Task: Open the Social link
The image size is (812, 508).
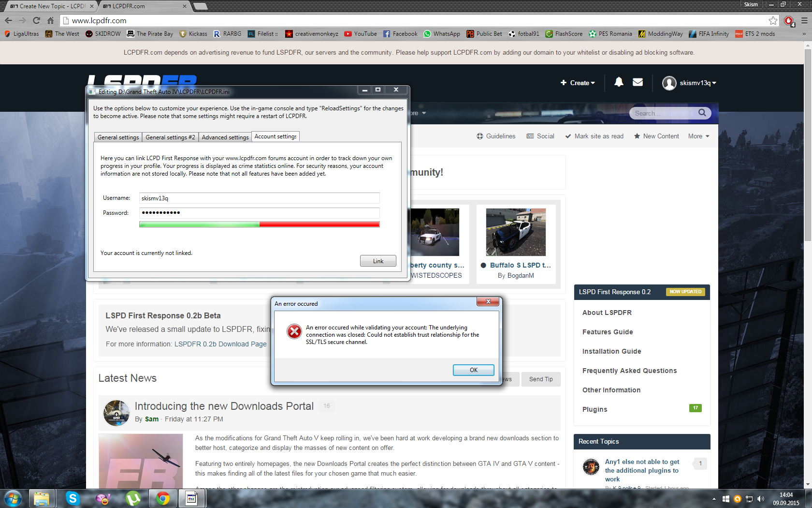Action: tap(540, 136)
